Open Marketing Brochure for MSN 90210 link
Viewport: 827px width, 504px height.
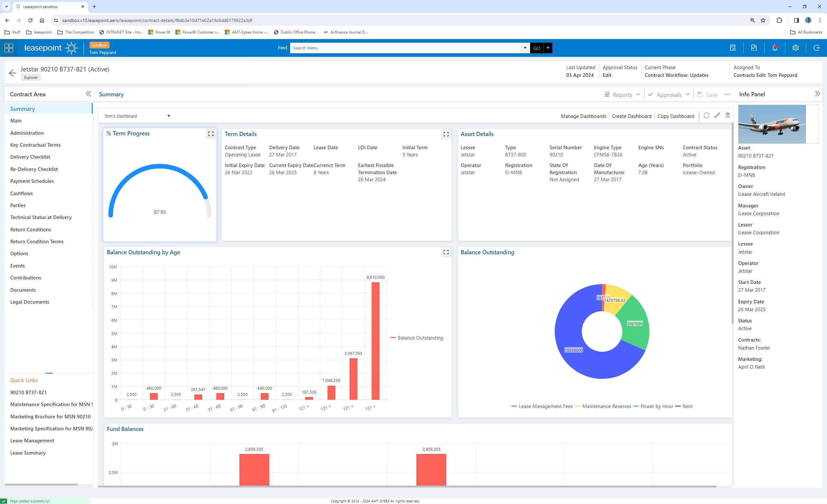click(50, 416)
